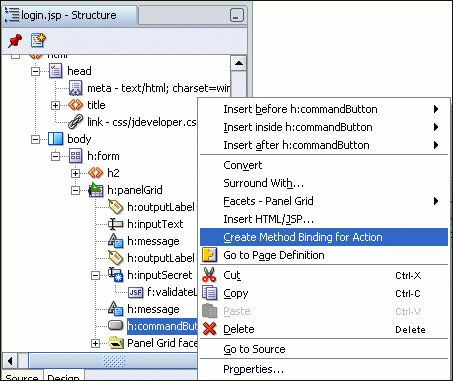This screenshot has height=381, width=453.
Task: Click the h:panelGrid table icon
Action: 96,190
